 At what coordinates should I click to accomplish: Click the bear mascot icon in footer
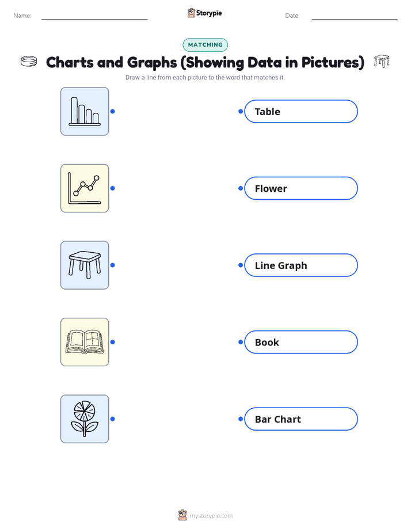[182, 515]
